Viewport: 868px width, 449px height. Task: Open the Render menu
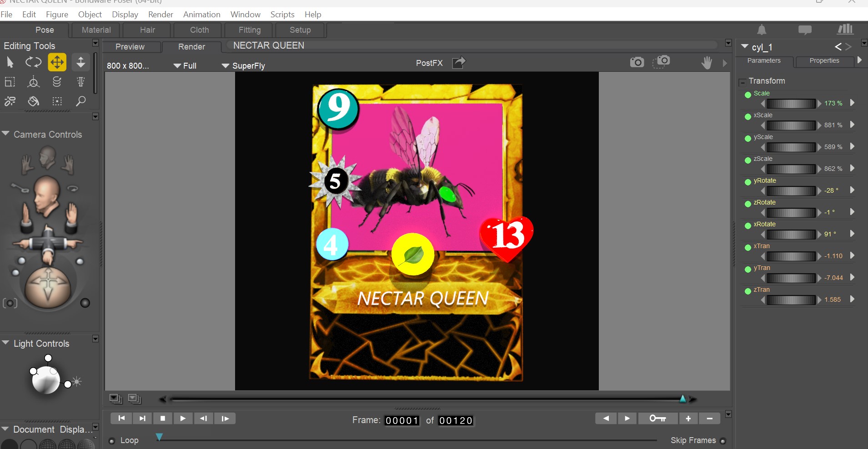[161, 15]
